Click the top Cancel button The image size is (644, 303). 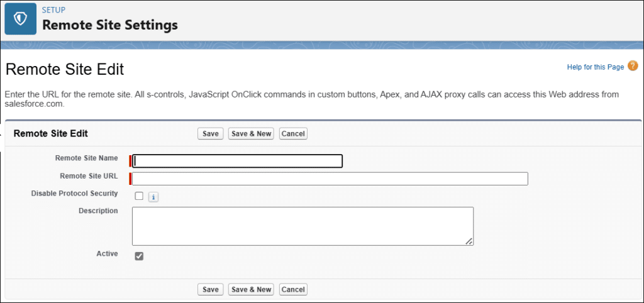tap(293, 134)
